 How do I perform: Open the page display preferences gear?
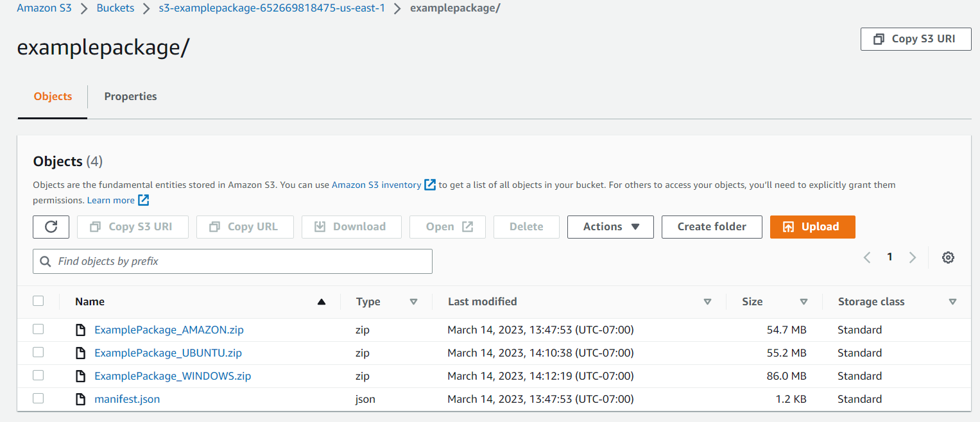point(948,257)
